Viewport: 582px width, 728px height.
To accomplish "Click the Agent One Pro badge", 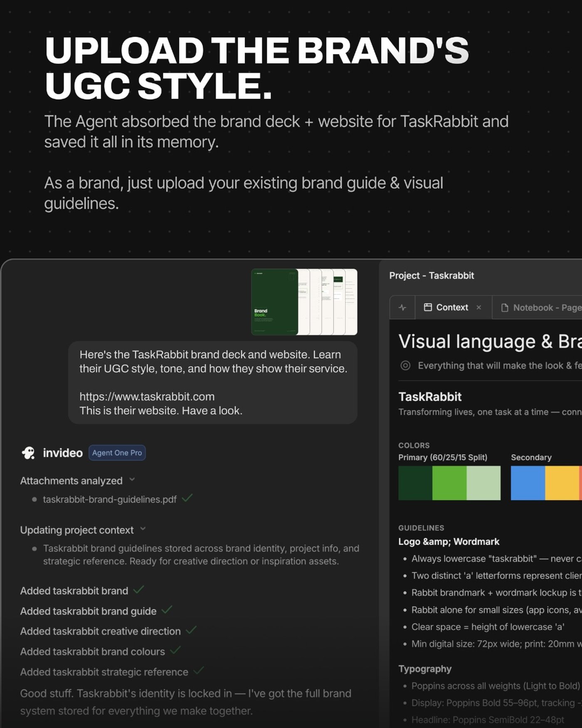I will [117, 453].
